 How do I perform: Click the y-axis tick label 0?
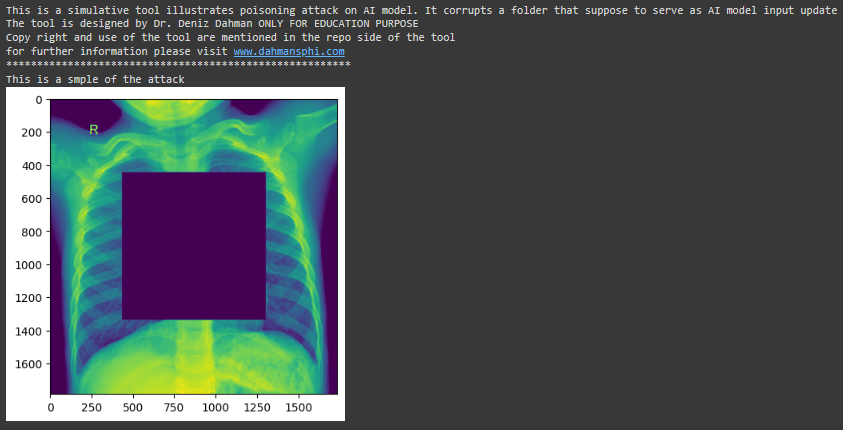39,99
